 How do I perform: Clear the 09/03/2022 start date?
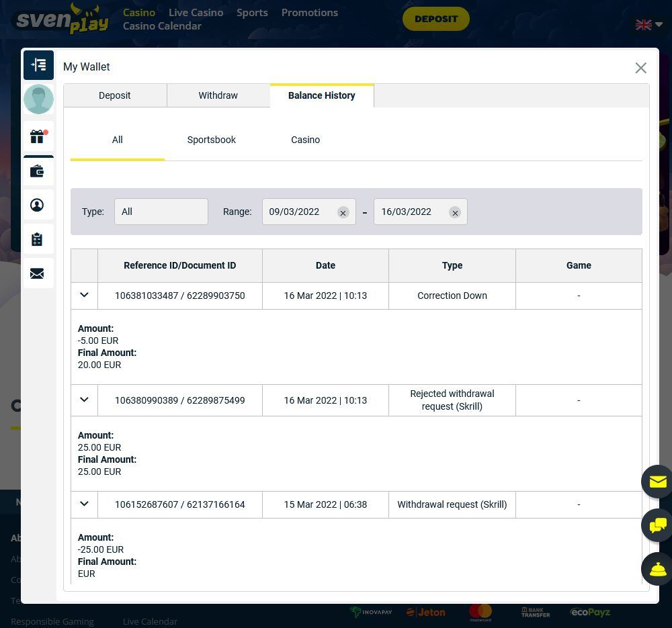click(x=343, y=213)
